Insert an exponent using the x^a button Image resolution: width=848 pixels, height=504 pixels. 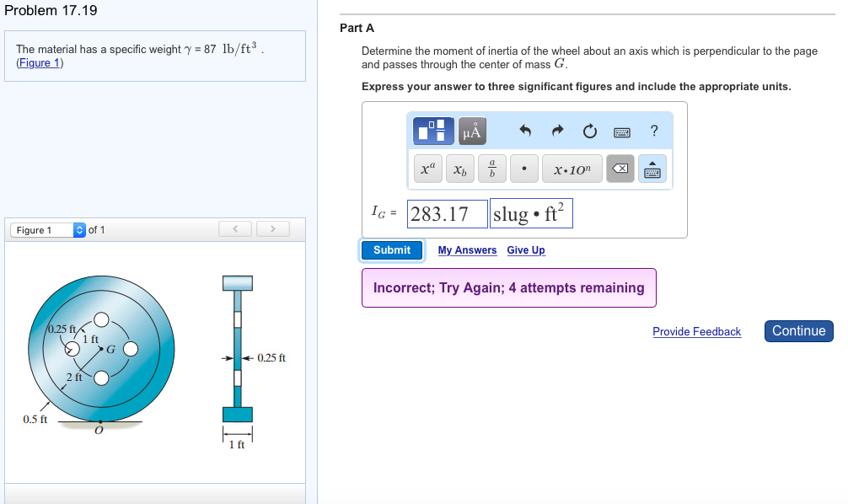(x=427, y=168)
